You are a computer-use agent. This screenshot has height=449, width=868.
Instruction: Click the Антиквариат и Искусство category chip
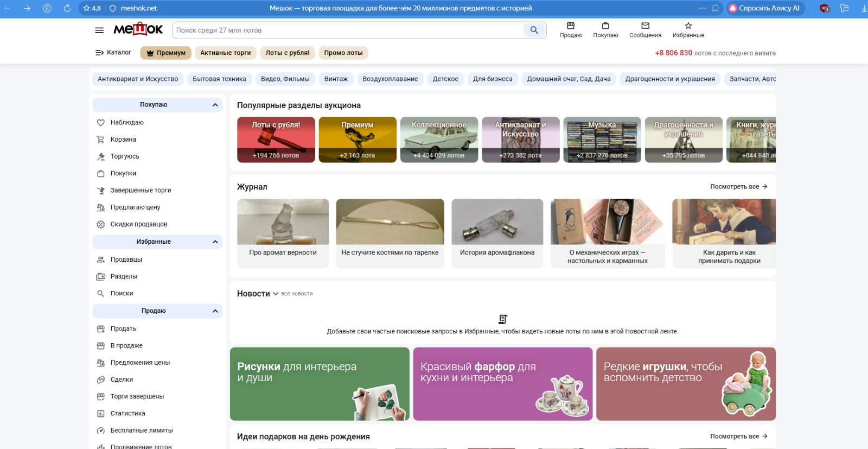click(138, 79)
